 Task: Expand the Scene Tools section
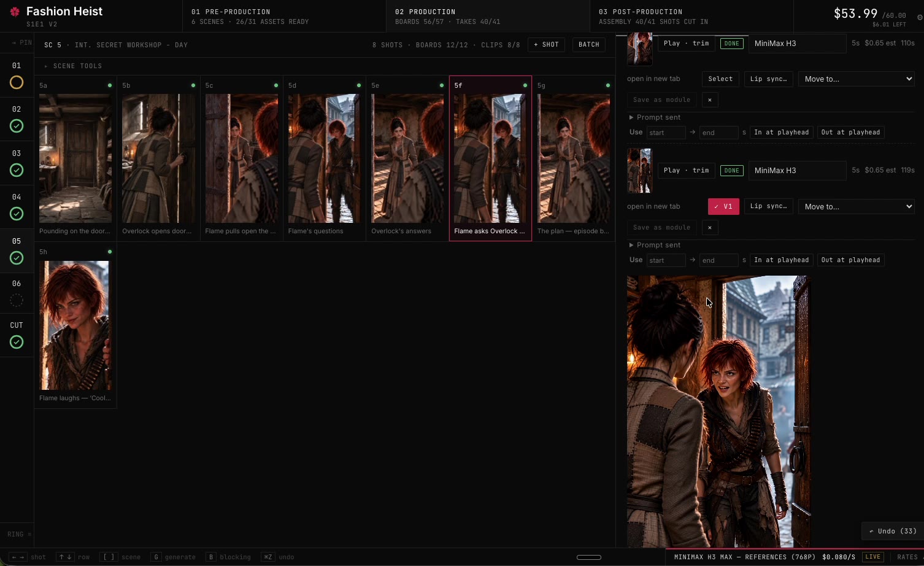click(72, 66)
